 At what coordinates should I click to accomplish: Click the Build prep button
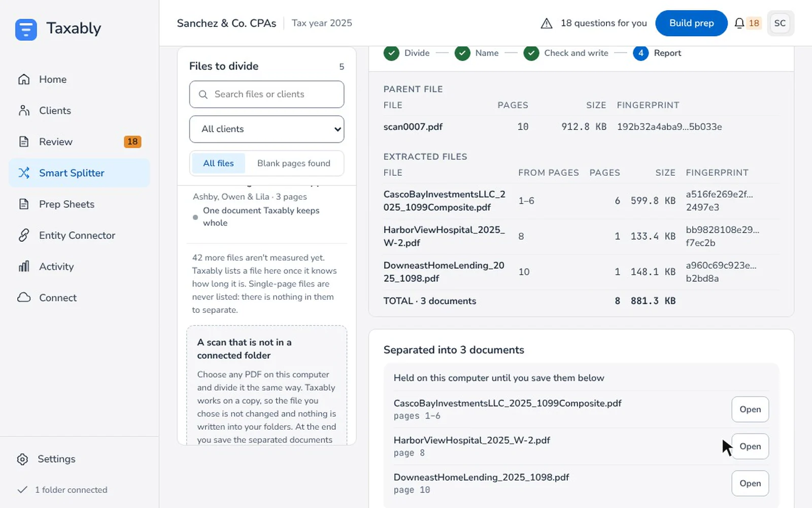691,23
